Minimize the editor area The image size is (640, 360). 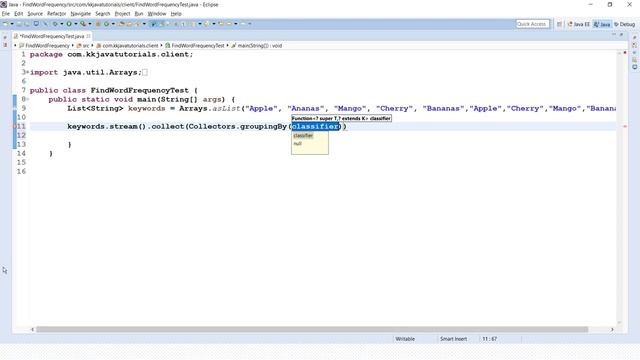pos(614,35)
